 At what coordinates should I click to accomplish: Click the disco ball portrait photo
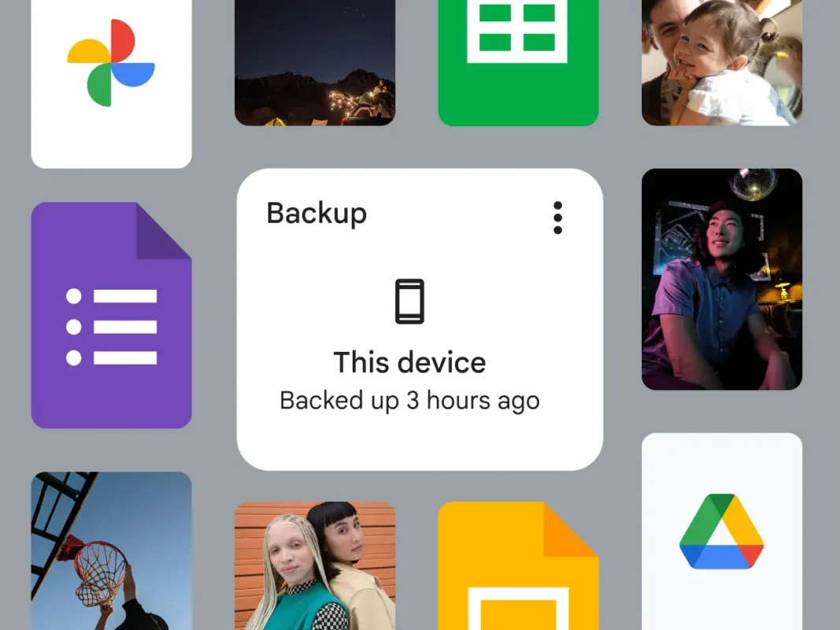[x=721, y=278]
